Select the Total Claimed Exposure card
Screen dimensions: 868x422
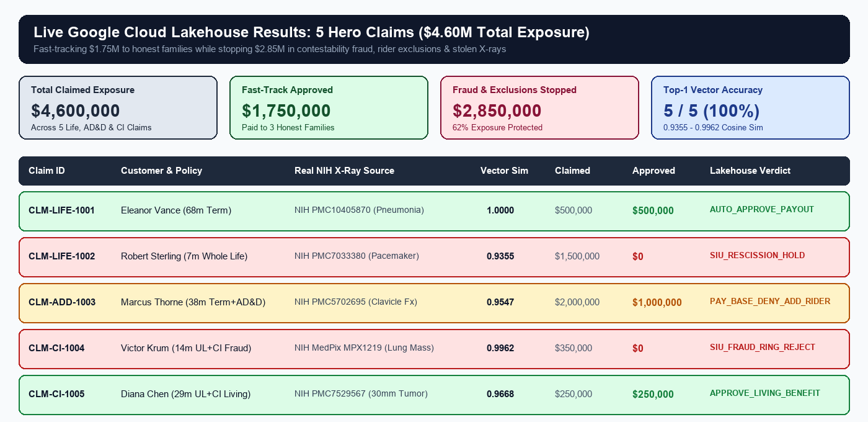118,107
